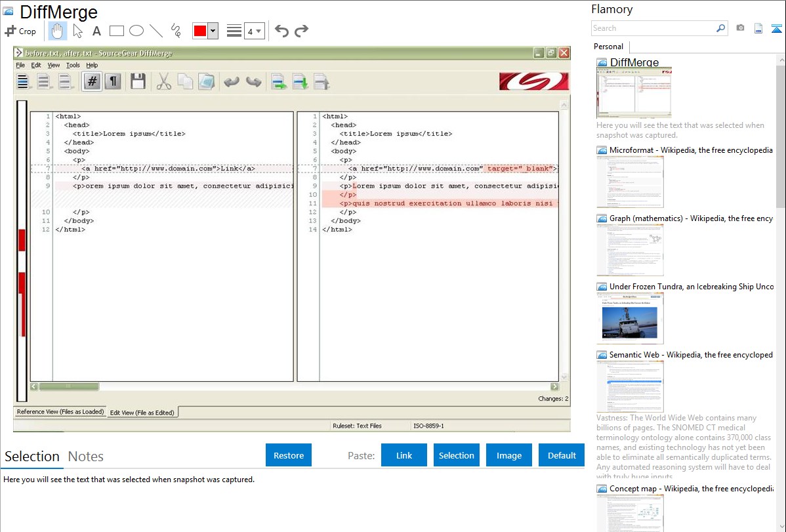This screenshot has width=786, height=532.
Task: Open the Under Frozen Tundra snapshot thumbnail
Action: pyautogui.click(x=630, y=318)
